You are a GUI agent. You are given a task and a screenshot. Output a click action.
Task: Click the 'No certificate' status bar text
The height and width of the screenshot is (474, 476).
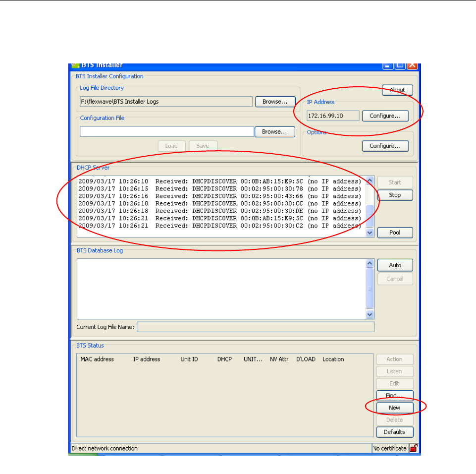(390, 448)
